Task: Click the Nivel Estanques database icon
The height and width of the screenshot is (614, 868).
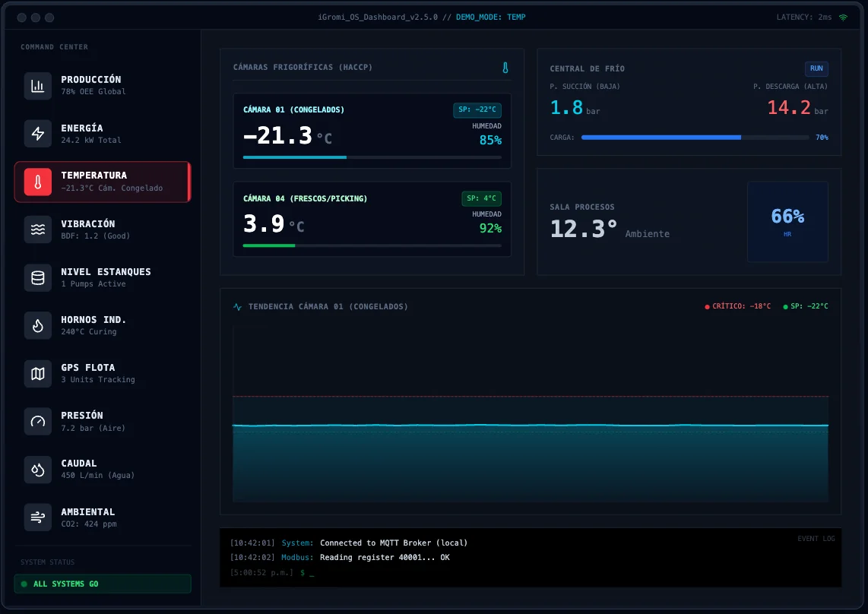Action: pyautogui.click(x=38, y=277)
